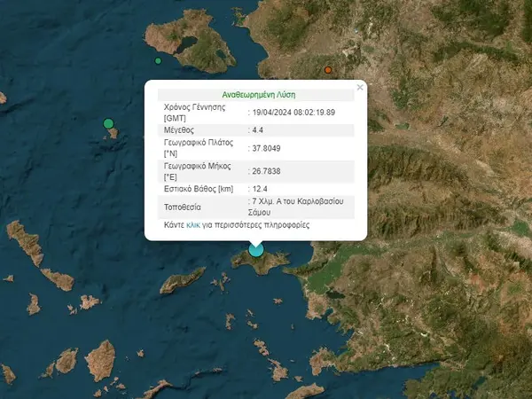Close the earthquake info popup
This screenshot has height=399, width=532.
(x=359, y=88)
